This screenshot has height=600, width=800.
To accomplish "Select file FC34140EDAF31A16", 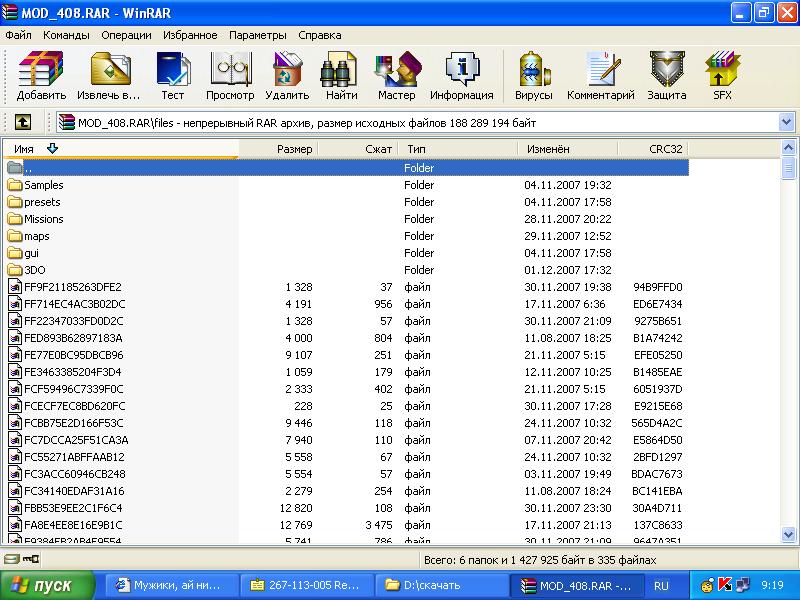I will point(348,491).
